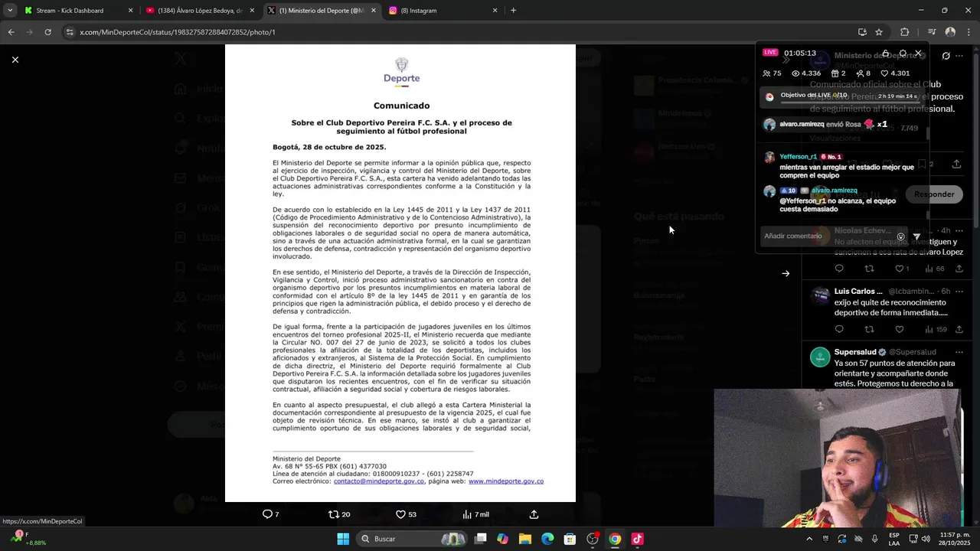Click taskbar Buscar search box
The width and height of the screenshot is (980, 551).
(x=413, y=539)
